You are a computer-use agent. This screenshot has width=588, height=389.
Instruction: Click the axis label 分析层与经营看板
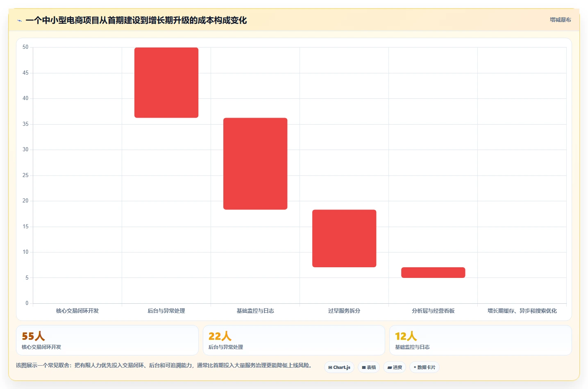point(433,311)
